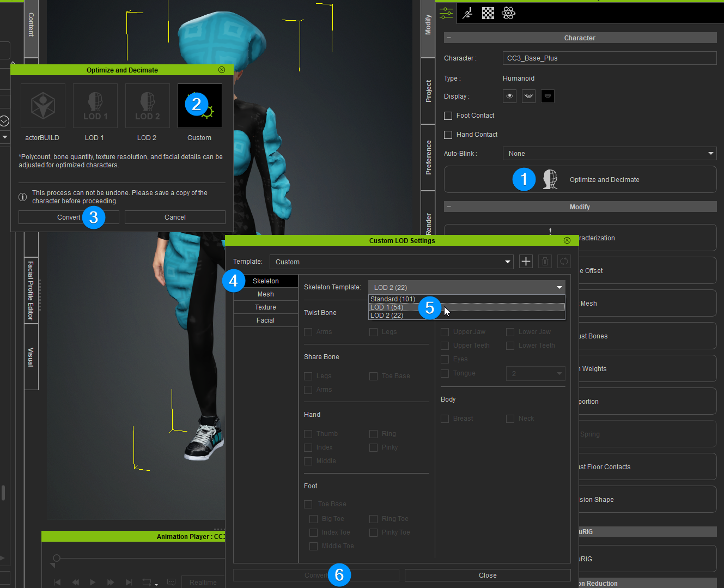Open the Preference side tab

pos(428,157)
